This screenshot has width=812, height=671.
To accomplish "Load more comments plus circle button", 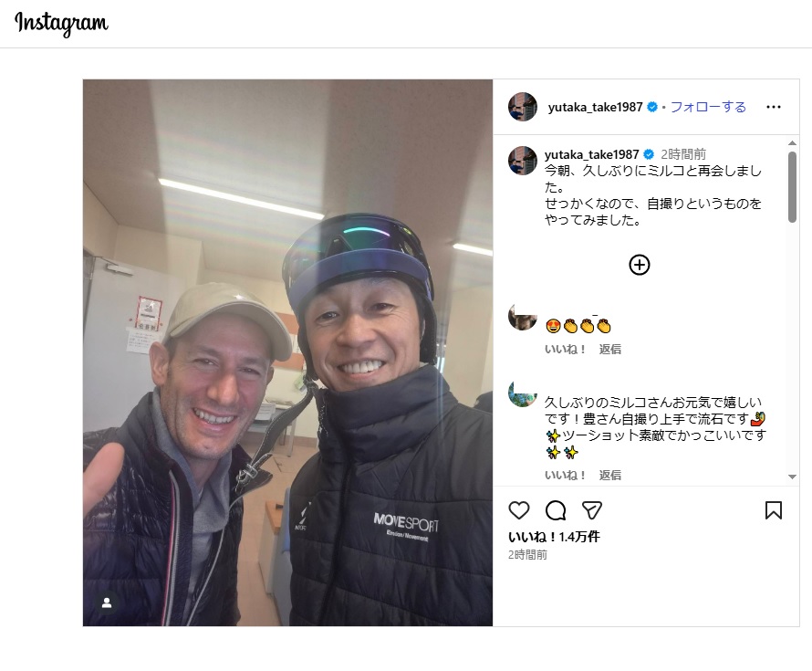I will point(639,265).
